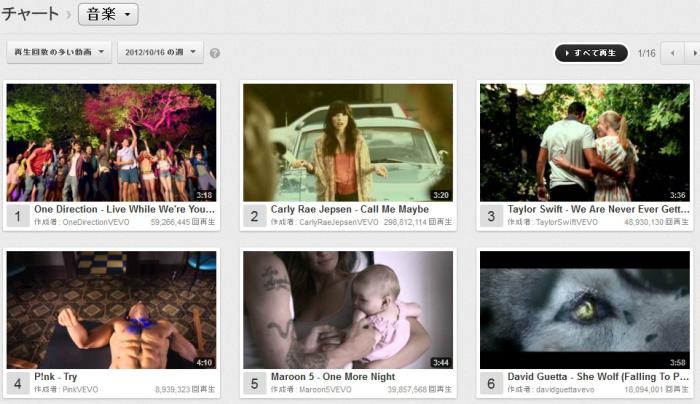Open the One Direction video thumbnail
The height and width of the screenshot is (404, 700).
click(x=111, y=142)
